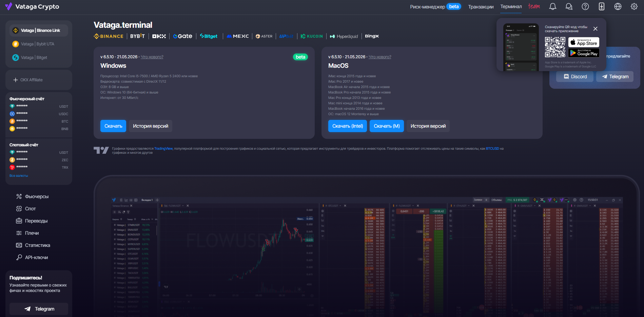Screen dimensions: 644x317
Task: Click the terminal preview screenshot
Action: click(x=367, y=246)
